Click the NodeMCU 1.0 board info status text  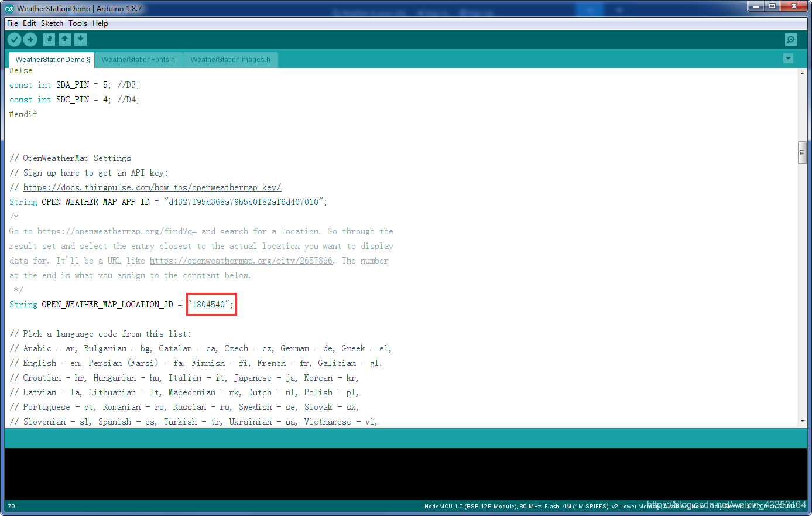pyautogui.click(x=609, y=506)
